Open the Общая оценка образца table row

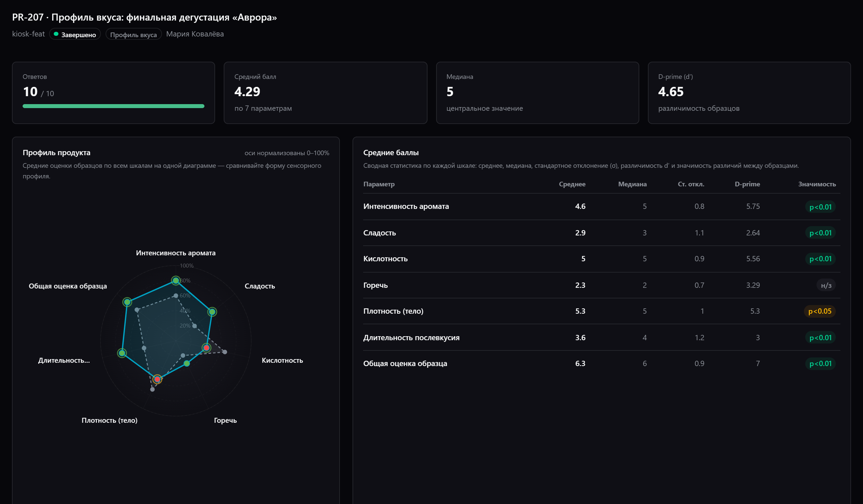pos(601,363)
